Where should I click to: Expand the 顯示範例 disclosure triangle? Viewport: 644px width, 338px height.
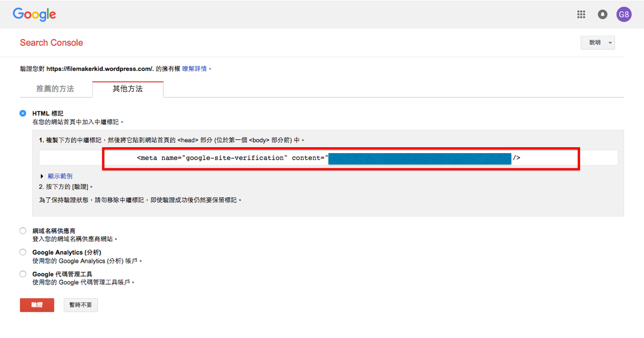(42, 176)
